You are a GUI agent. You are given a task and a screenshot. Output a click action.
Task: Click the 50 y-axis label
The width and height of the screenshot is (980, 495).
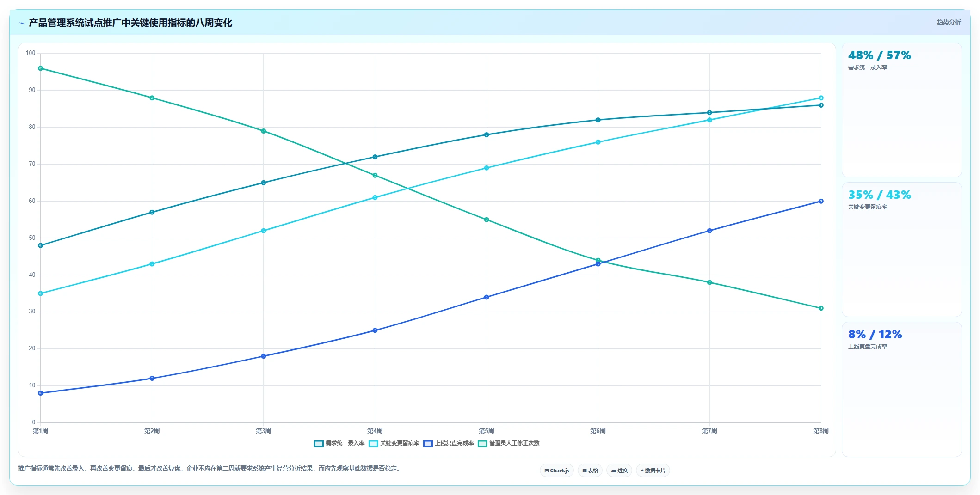click(32, 238)
